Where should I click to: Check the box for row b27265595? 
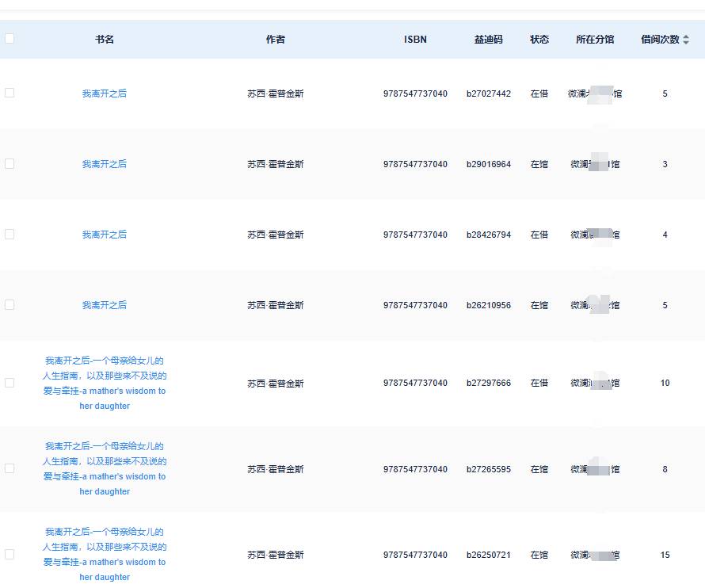pos(10,468)
